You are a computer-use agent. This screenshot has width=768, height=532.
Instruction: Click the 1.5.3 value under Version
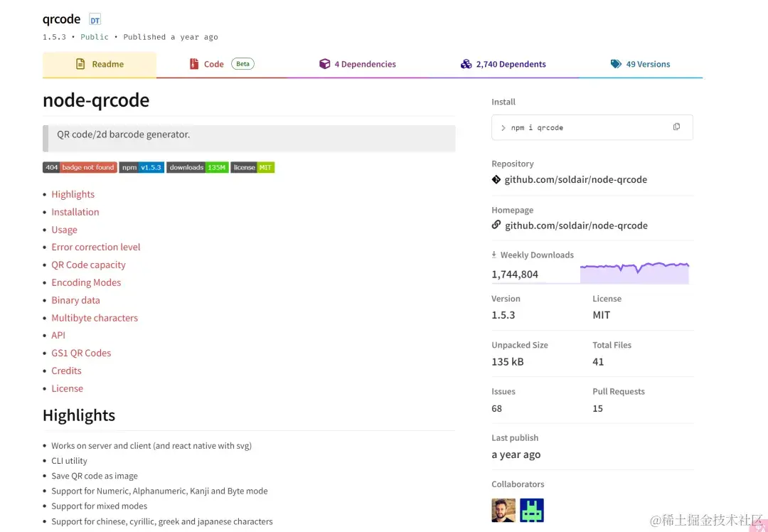[x=503, y=315]
